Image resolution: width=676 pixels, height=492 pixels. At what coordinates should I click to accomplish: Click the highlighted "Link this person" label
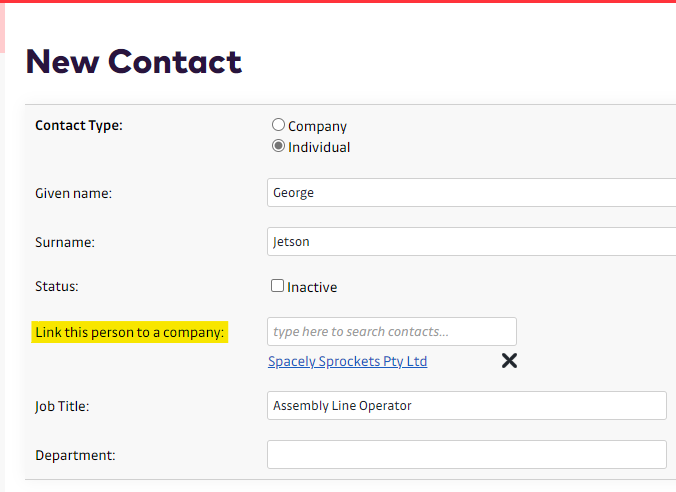pos(130,332)
